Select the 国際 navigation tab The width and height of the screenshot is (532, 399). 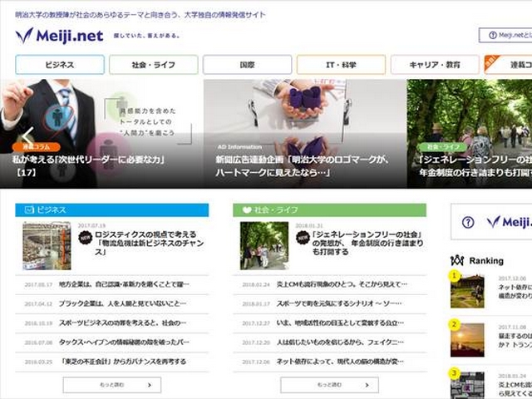point(248,65)
